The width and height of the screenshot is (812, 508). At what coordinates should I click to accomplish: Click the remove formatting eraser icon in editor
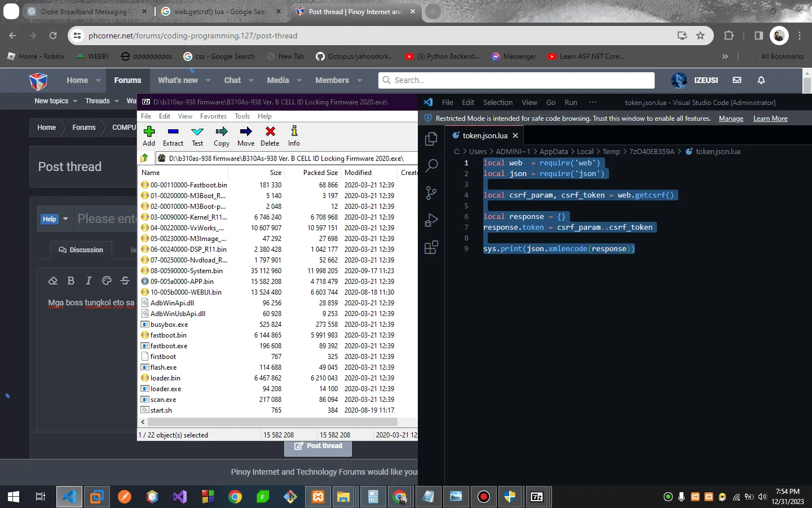coord(53,281)
